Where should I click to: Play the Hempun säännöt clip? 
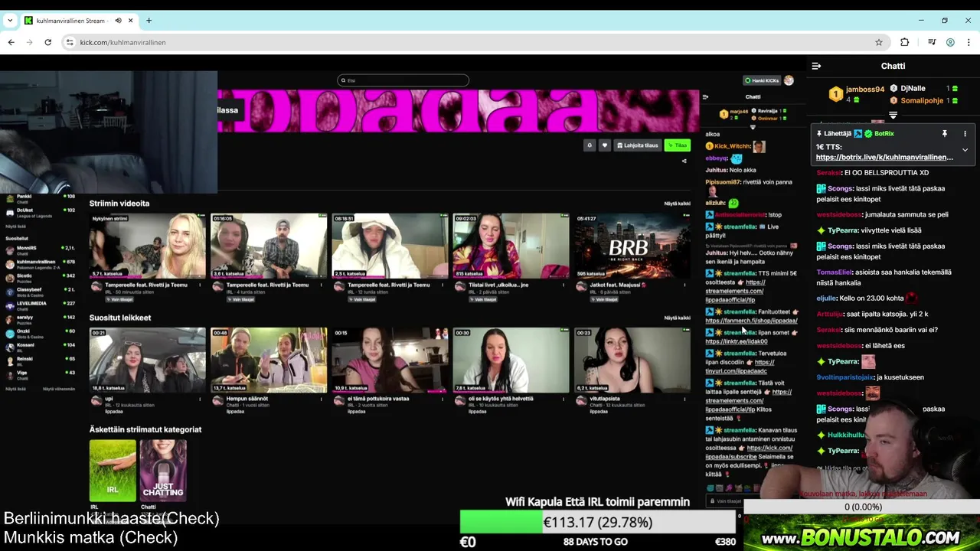click(269, 360)
